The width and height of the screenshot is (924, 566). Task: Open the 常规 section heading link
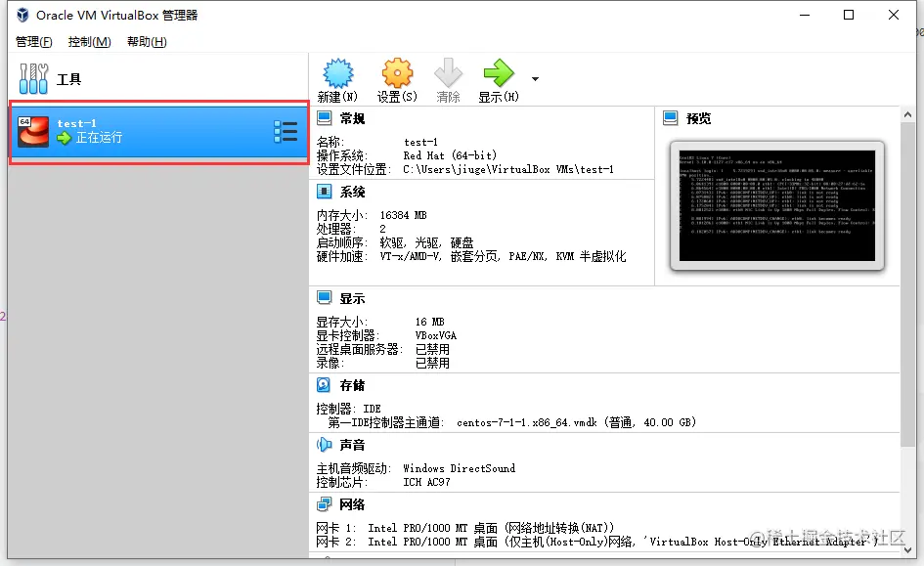coord(352,118)
